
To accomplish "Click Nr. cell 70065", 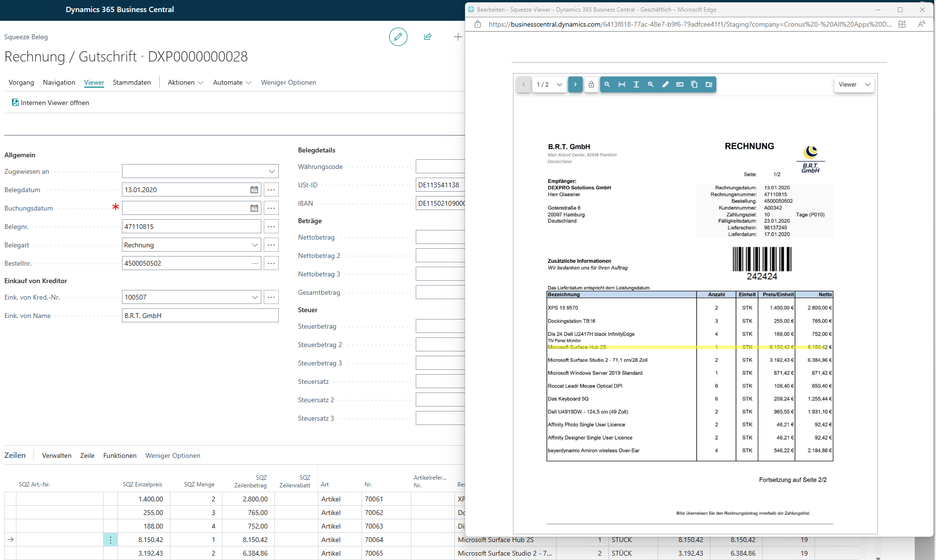I will pos(386,553).
